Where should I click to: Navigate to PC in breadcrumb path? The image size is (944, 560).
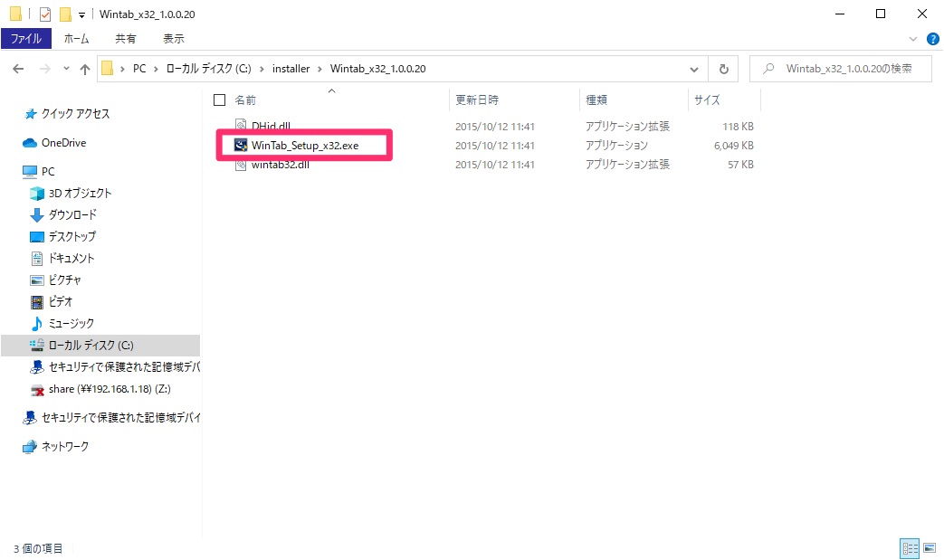139,69
